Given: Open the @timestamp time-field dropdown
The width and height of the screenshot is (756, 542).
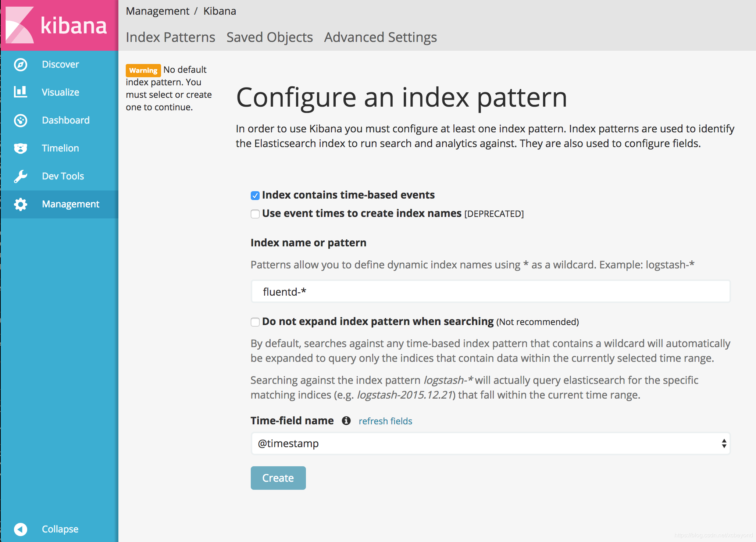Looking at the screenshot, I should coord(490,443).
